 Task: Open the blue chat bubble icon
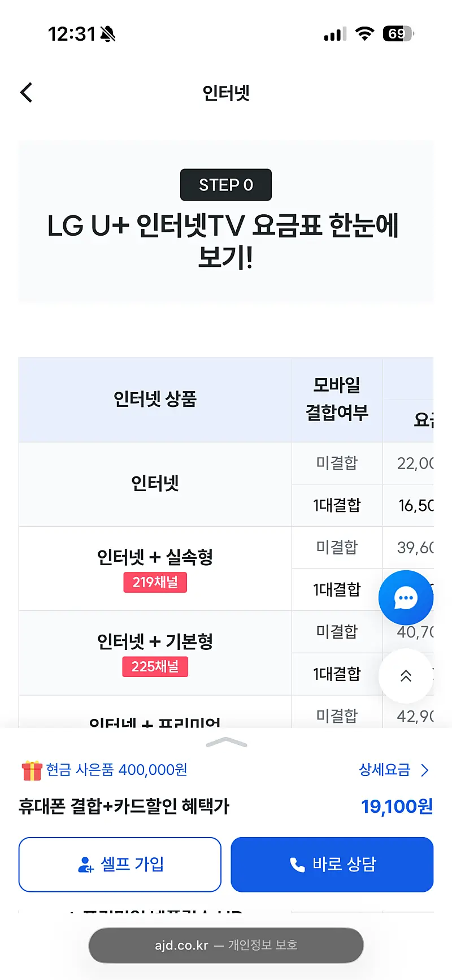pos(405,597)
